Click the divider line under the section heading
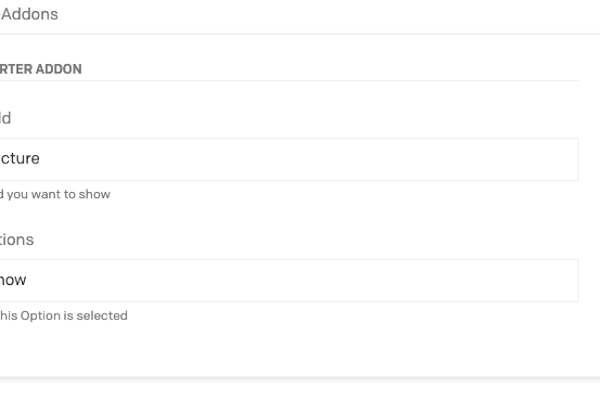The height and width of the screenshot is (400, 600). pos(300,81)
